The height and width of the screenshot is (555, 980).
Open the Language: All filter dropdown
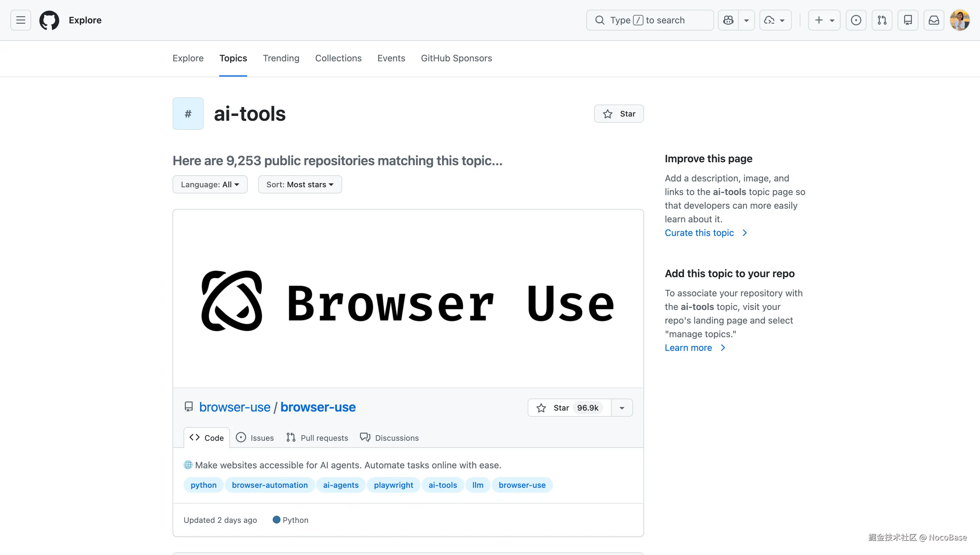(x=210, y=184)
